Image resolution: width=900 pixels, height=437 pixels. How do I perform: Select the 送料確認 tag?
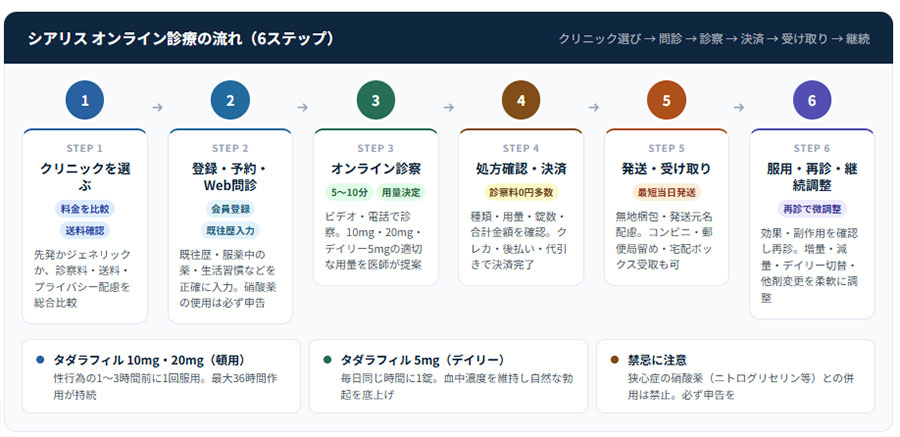(x=85, y=231)
